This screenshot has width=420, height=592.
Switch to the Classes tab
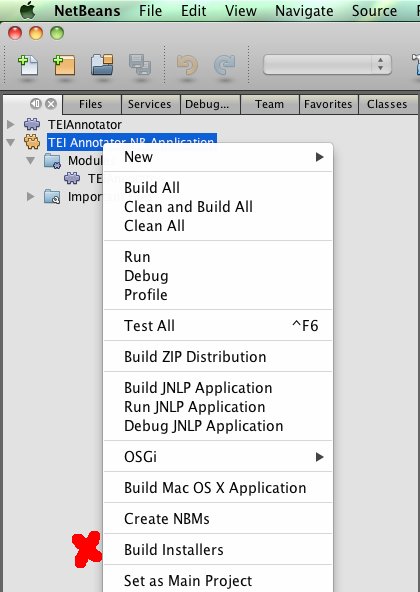pos(387,104)
